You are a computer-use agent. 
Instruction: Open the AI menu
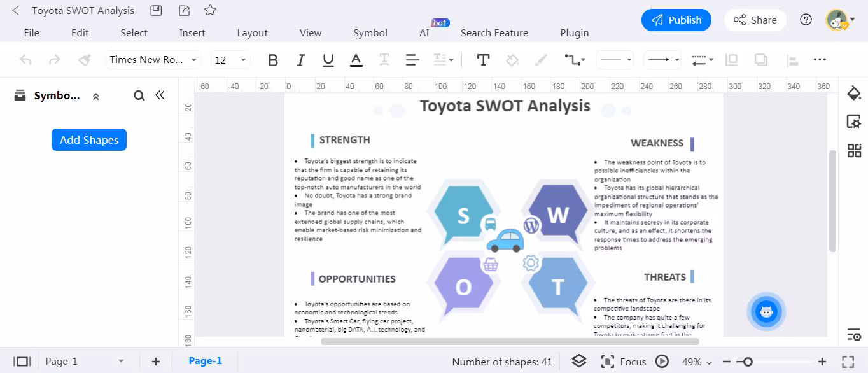(x=424, y=32)
